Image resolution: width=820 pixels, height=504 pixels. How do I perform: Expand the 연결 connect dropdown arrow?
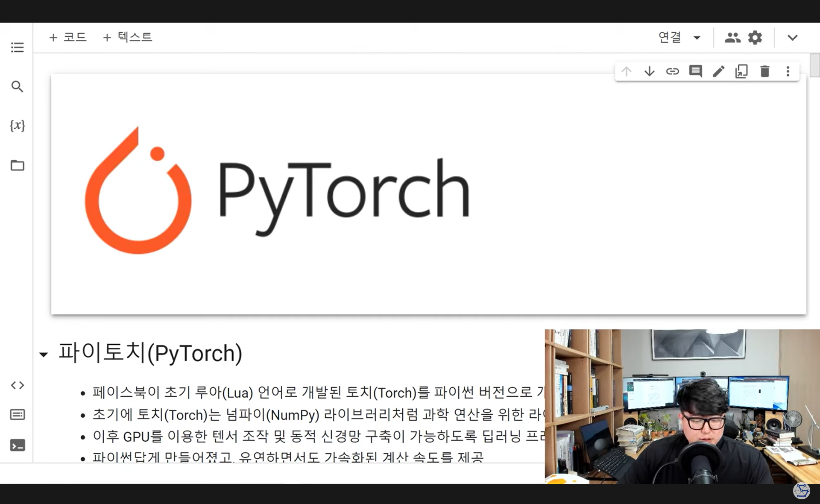tap(697, 38)
